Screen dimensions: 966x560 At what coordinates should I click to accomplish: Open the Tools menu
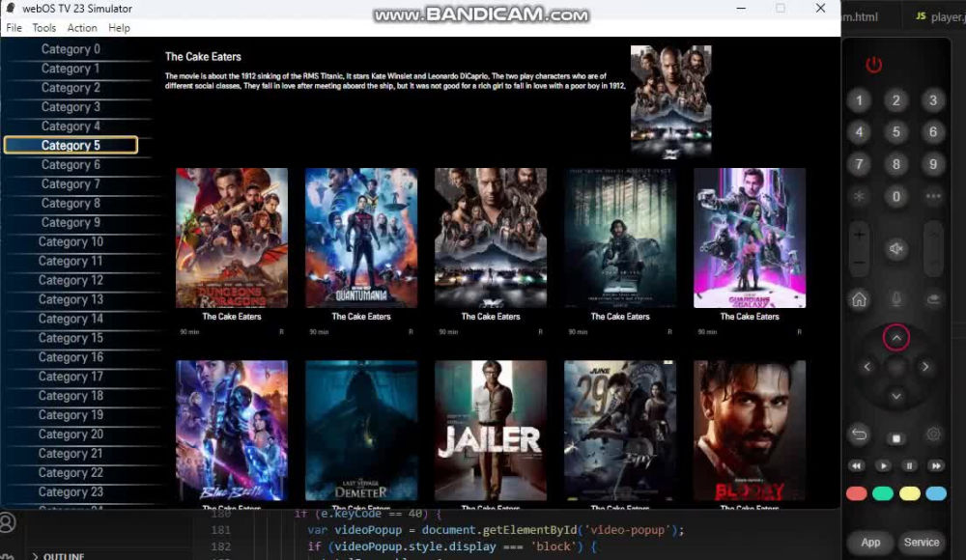point(43,28)
